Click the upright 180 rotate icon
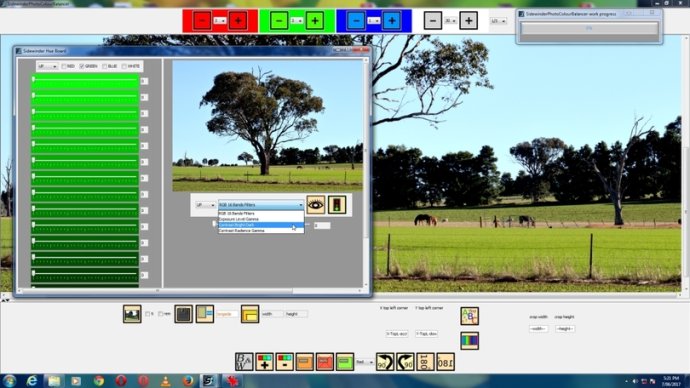The image size is (690, 388). tap(425, 362)
